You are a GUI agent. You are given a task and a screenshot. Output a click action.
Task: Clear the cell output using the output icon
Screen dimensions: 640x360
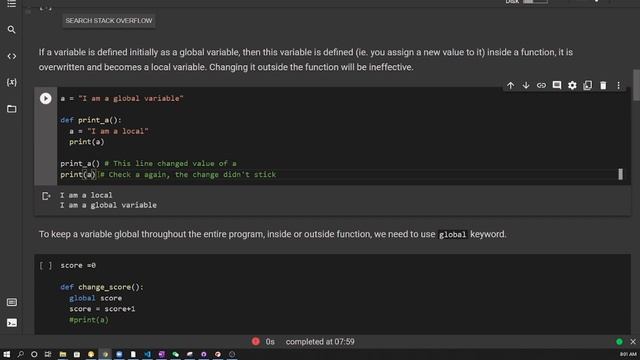coord(46,196)
